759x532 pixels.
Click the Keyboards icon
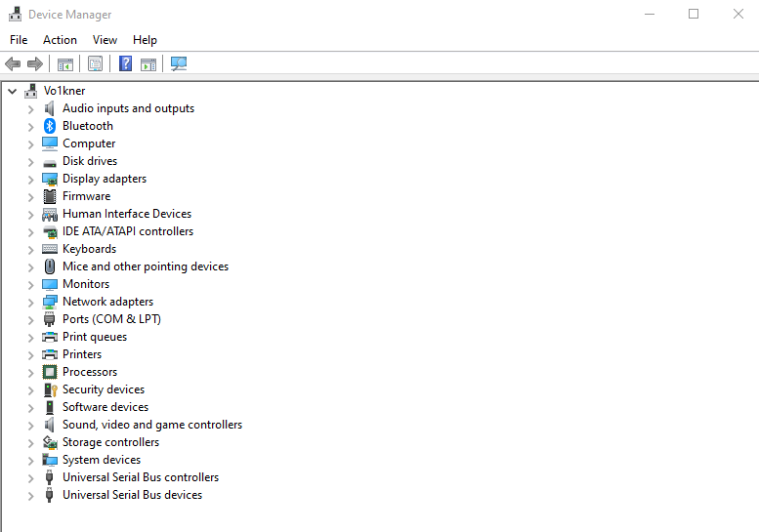pyautogui.click(x=50, y=249)
